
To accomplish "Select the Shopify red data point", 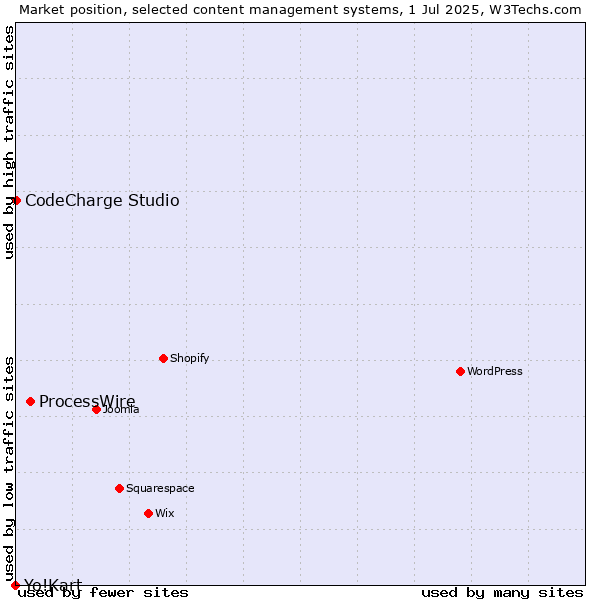I will 163,359.
